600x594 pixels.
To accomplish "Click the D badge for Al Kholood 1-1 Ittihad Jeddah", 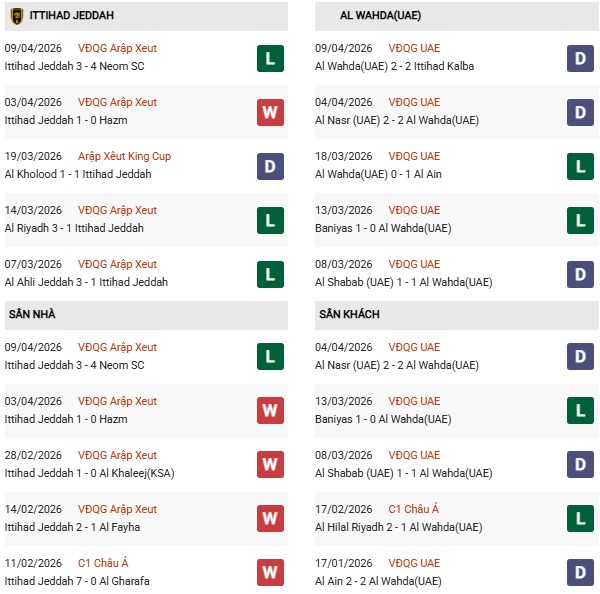I will (270, 166).
